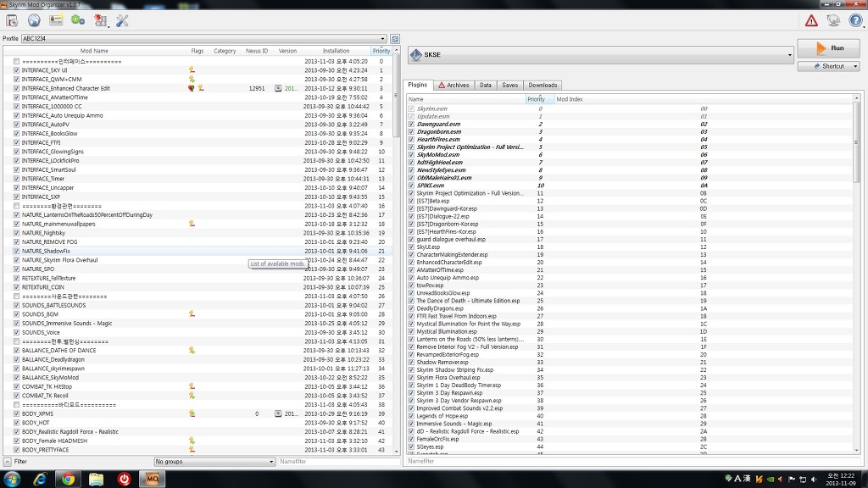Sort mods by the Nexus ID column header
868x488 pixels.
(257, 51)
